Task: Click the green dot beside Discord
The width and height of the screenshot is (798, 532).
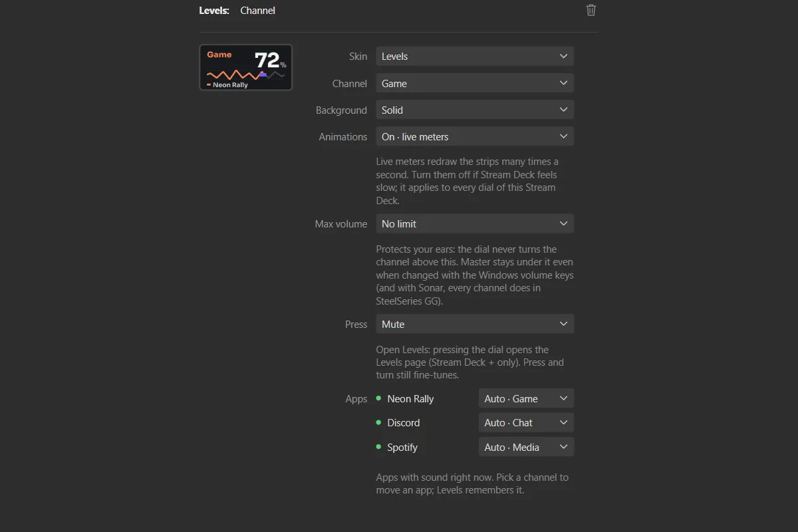Action: point(379,422)
